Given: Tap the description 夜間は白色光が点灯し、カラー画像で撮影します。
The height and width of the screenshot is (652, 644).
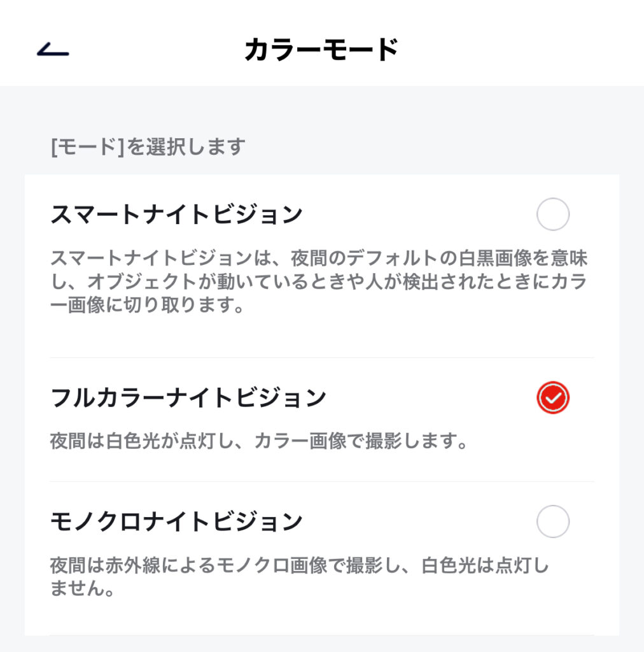Looking at the screenshot, I should 260,441.
